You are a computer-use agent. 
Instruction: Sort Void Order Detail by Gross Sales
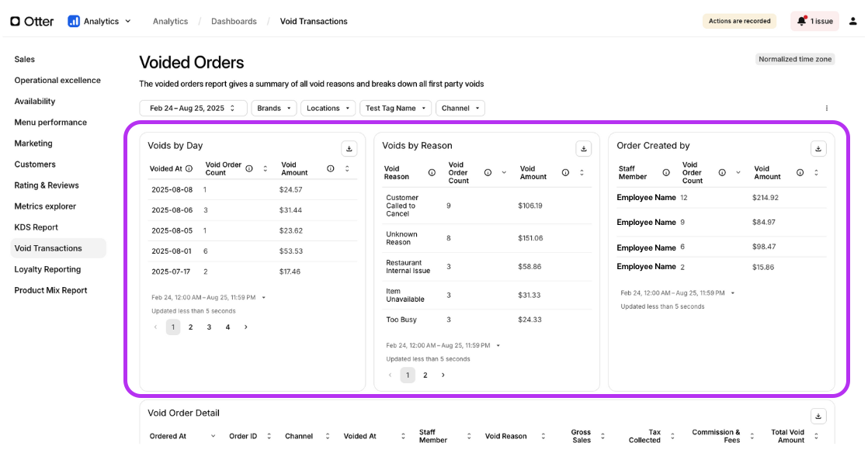pyautogui.click(x=602, y=437)
